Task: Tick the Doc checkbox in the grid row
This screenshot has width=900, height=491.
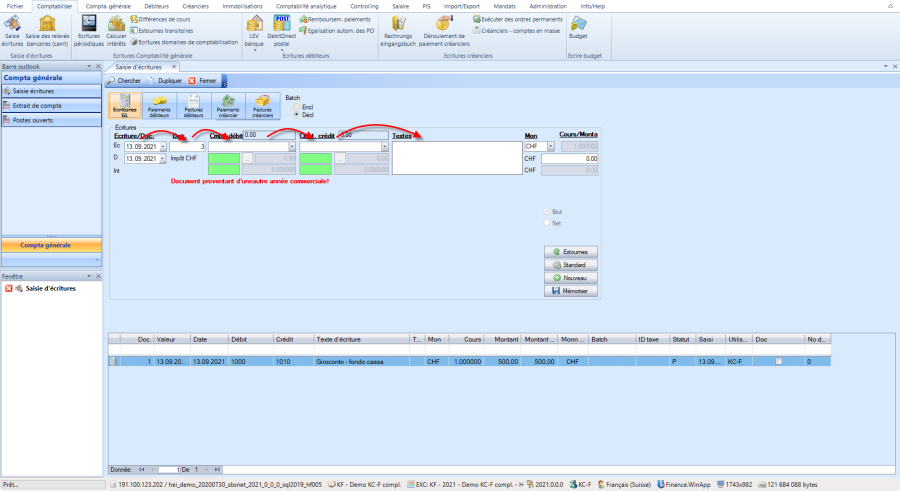Action: 778,361
